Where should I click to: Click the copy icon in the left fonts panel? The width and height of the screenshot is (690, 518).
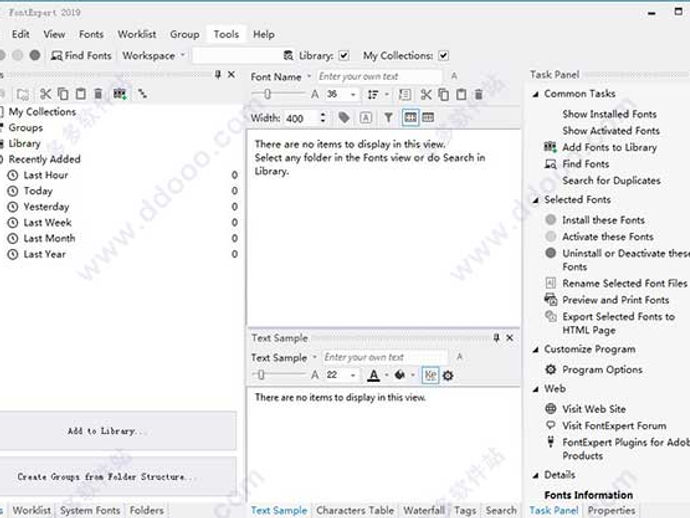click(63, 94)
